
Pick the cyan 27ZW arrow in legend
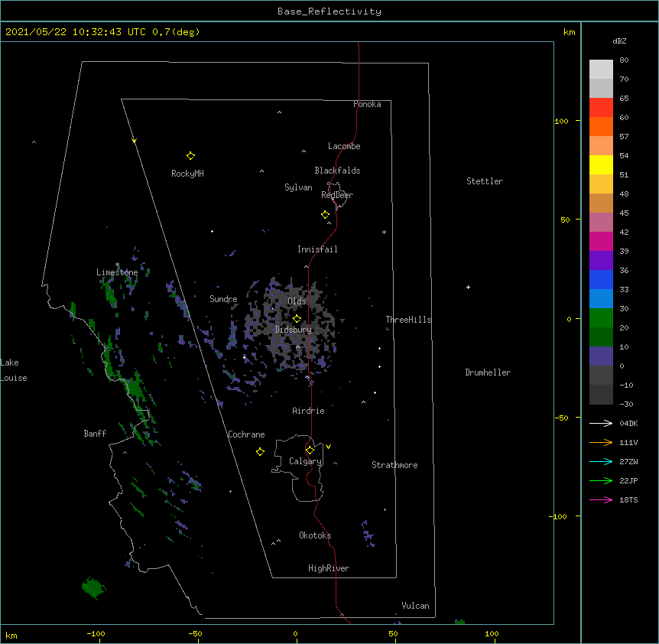601,461
